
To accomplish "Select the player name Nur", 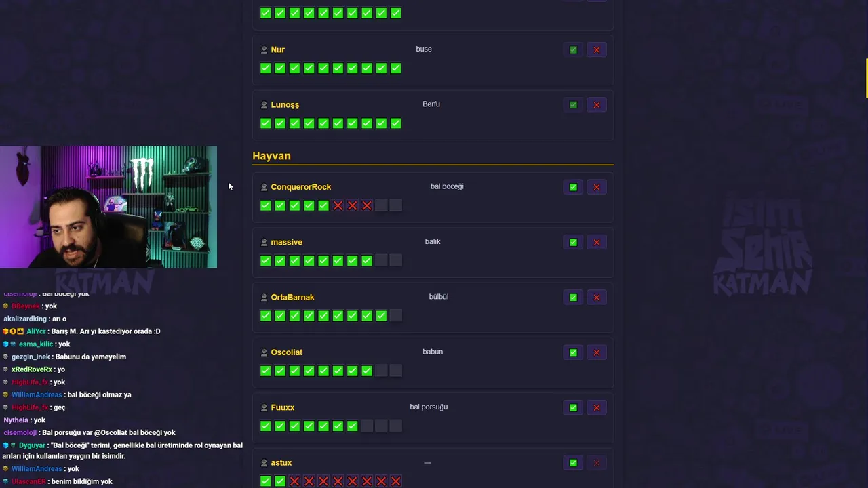I will tap(277, 49).
